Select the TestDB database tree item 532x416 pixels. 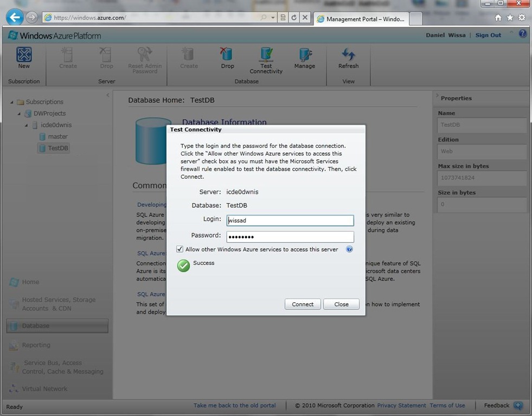coord(54,148)
